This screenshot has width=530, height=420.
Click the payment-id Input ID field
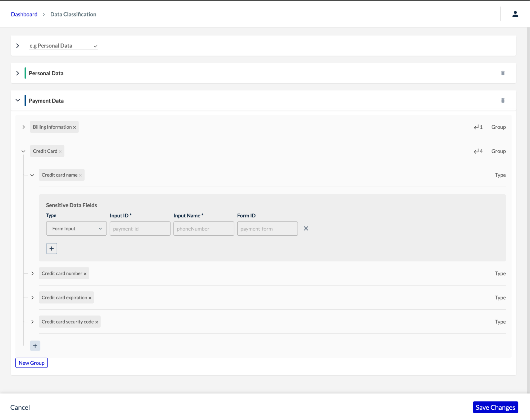140,228
